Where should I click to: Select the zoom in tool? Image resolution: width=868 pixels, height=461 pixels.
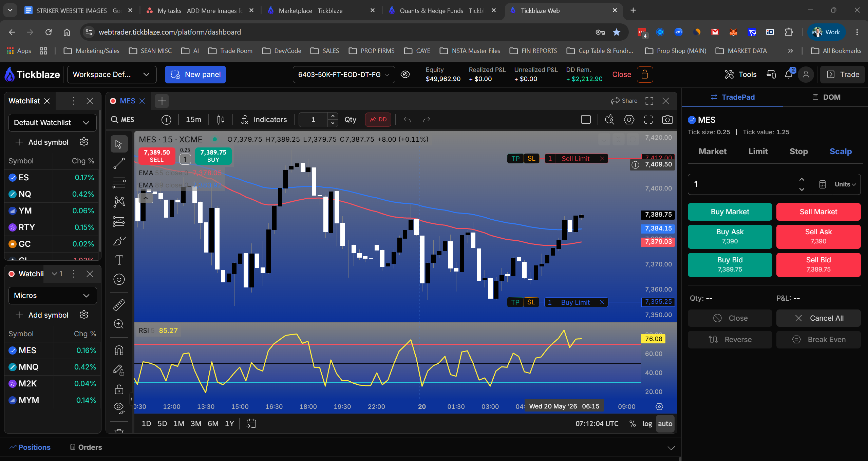(119, 324)
